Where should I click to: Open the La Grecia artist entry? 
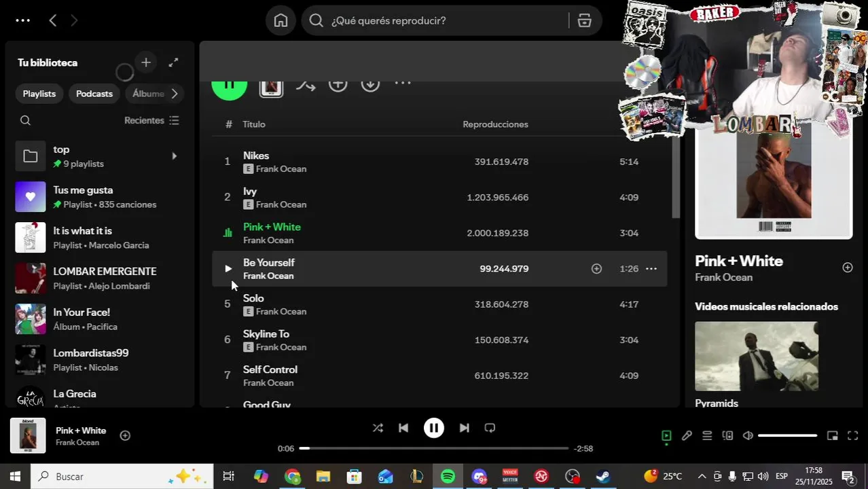click(x=99, y=397)
